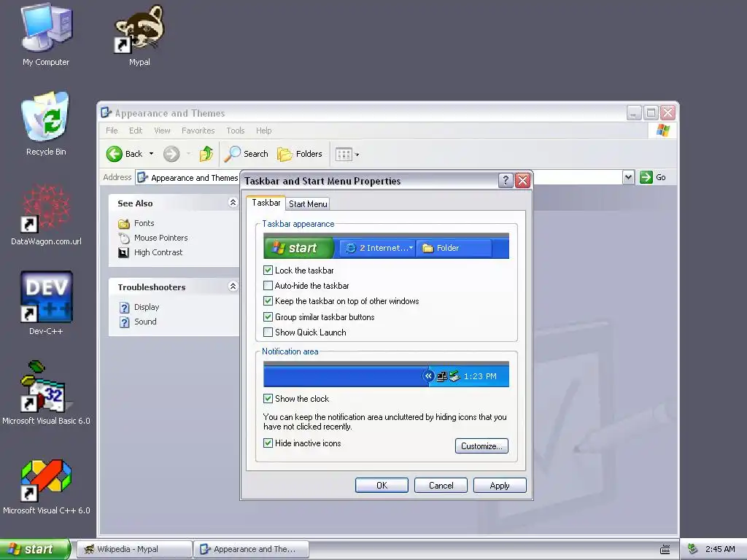Viewport: 747px width, 560px height.
Task: Open the Mouse Pointers link
Action: (x=161, y=238)
